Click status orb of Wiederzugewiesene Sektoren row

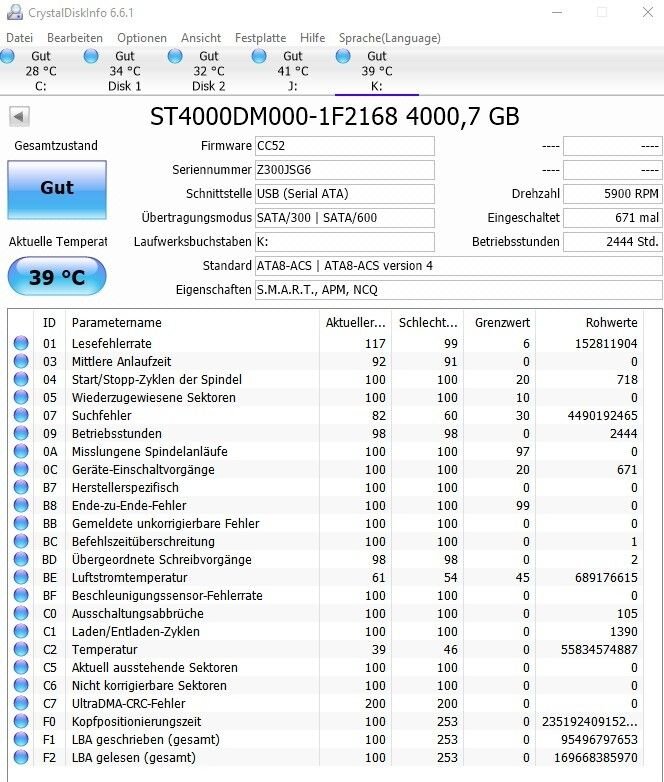point(21,397)
